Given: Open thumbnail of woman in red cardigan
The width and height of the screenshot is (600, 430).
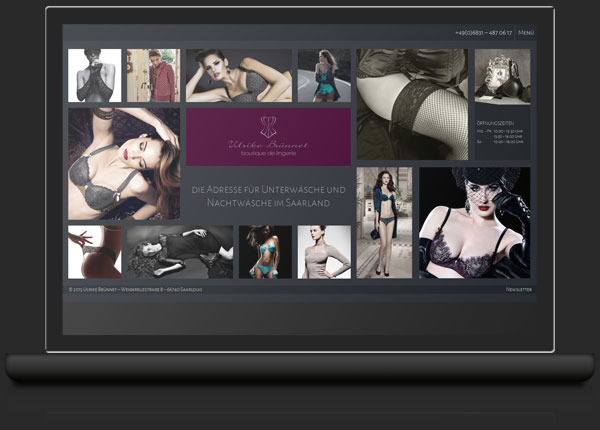Looking at the screenshot, I should click(153, 75).
